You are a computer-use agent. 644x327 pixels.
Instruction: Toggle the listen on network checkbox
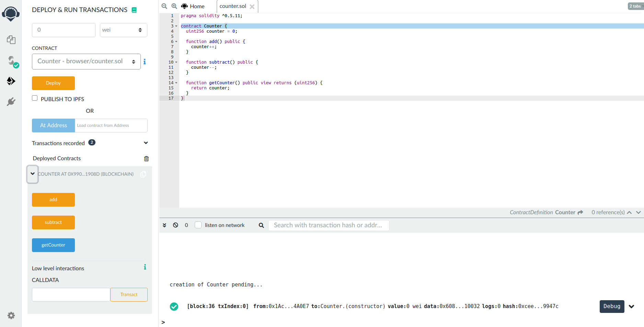[x=198, y=225]
